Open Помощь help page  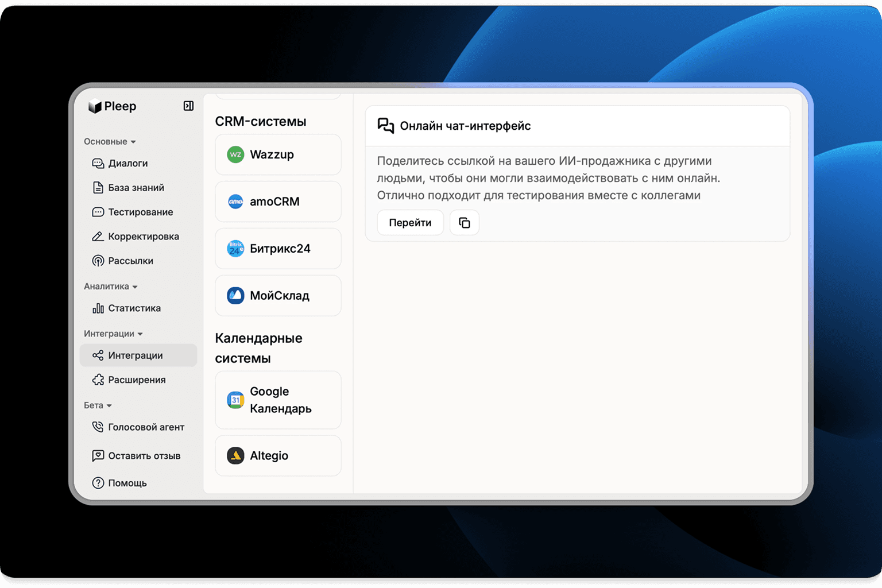(127, 483)
